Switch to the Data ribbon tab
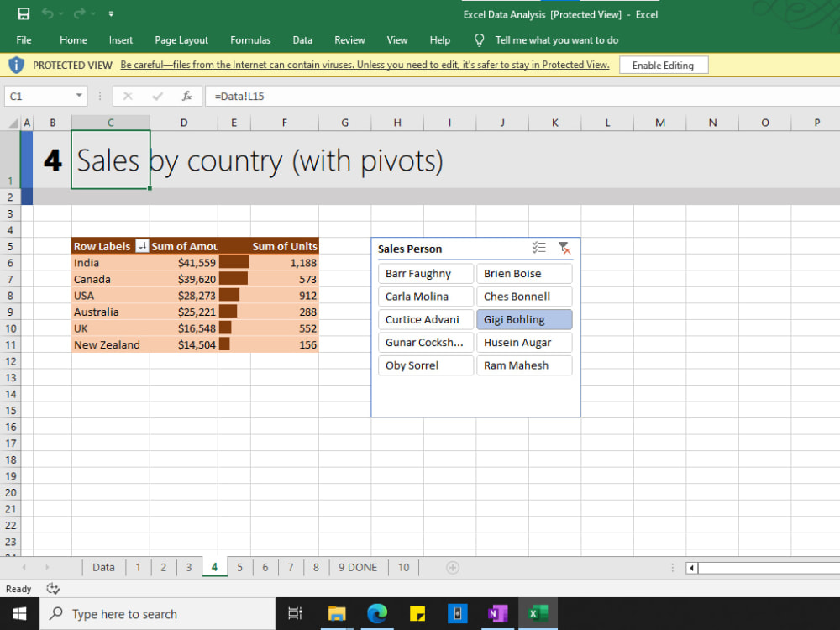840x630 pixels. coord(302,39)
